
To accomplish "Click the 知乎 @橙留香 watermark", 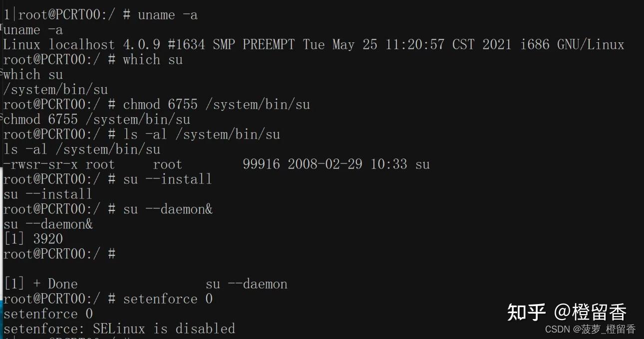I will tap(567, 313).
